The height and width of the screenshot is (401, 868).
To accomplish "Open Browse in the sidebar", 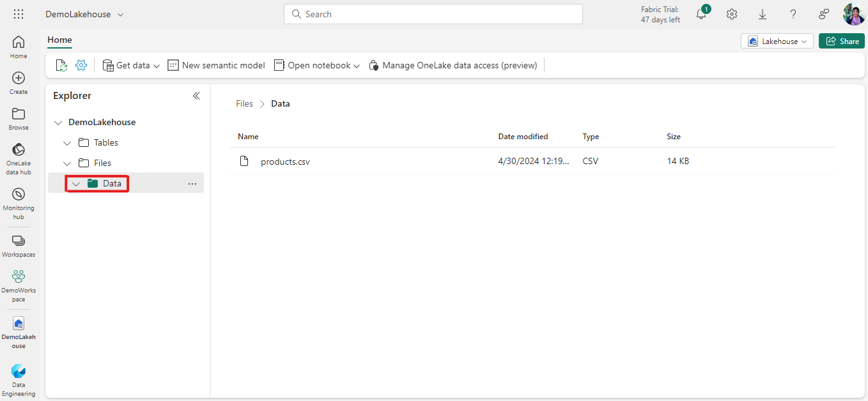I will point(19,119).
